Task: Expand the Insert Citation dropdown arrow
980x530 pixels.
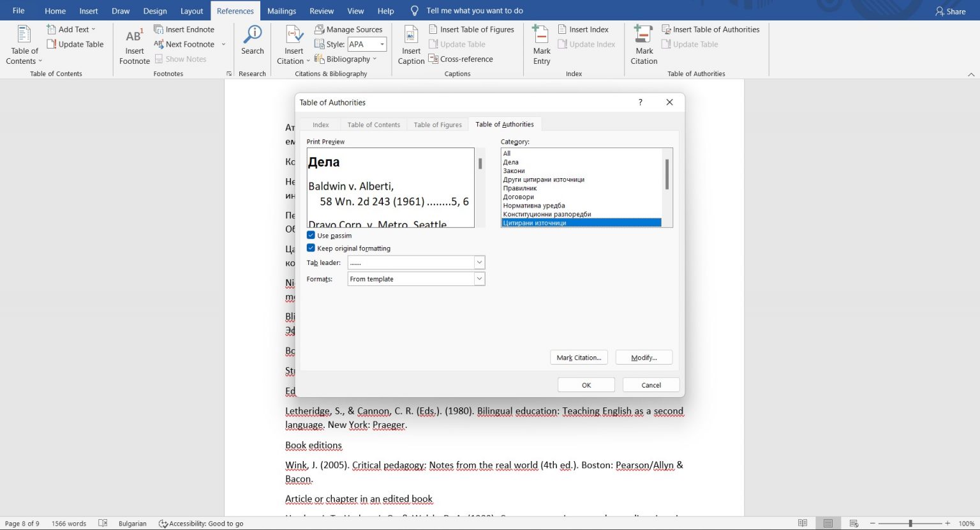Action: pos(308,61)
